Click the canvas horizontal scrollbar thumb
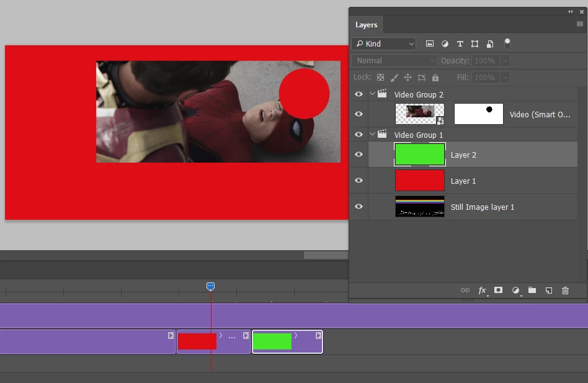This screenshot has height=383, width=588. coord(326,255)
